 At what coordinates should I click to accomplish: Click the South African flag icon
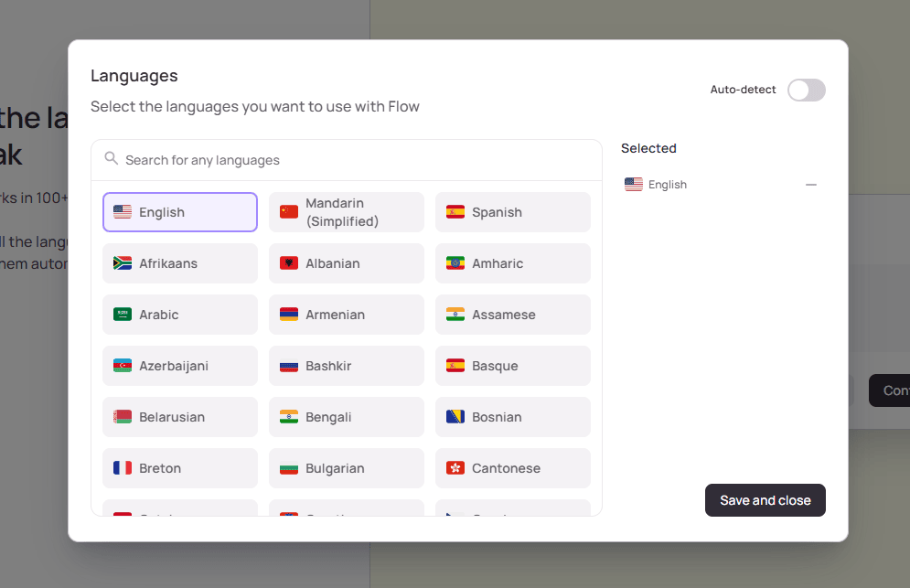point(123,263)
